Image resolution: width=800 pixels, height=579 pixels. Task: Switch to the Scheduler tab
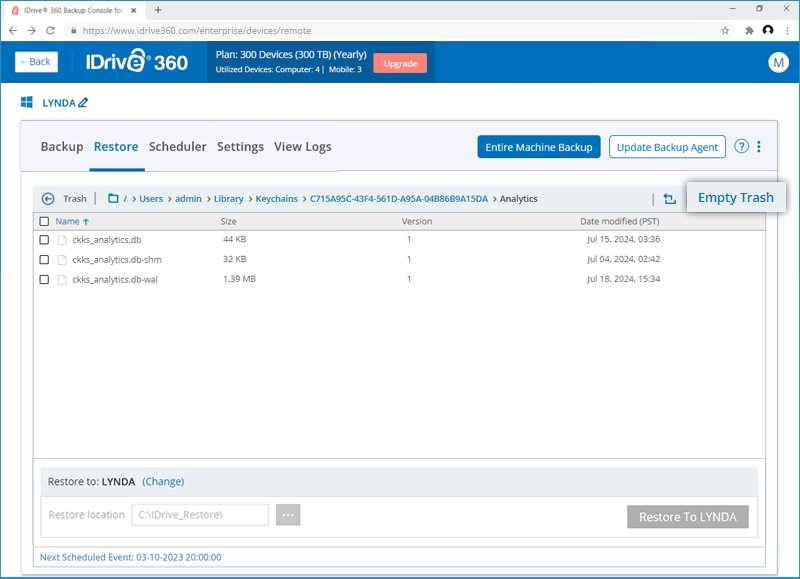click(x=178, y=147)
